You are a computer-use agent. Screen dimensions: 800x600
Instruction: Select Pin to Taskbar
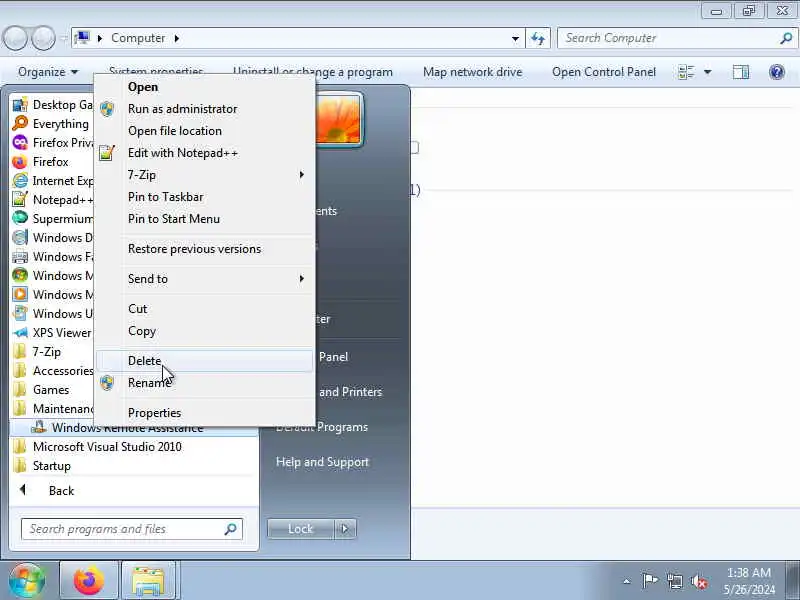click(x=165, y=196)
